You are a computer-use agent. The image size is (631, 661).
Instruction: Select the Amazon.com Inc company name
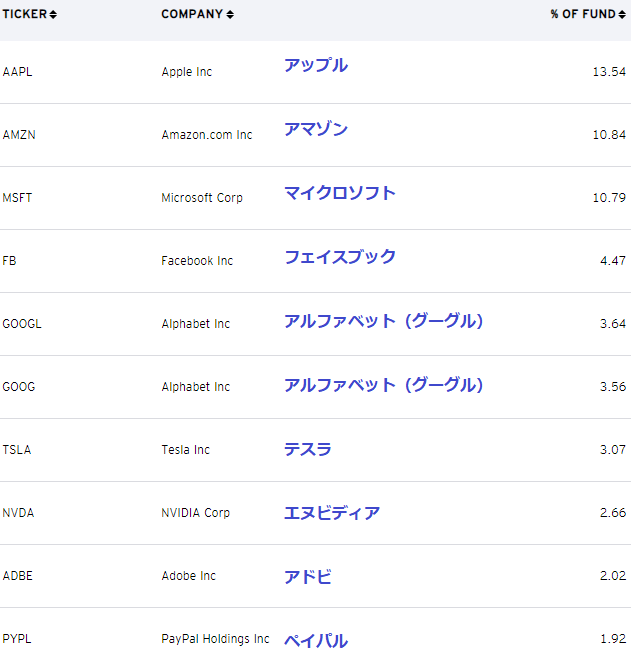(207, 135)
